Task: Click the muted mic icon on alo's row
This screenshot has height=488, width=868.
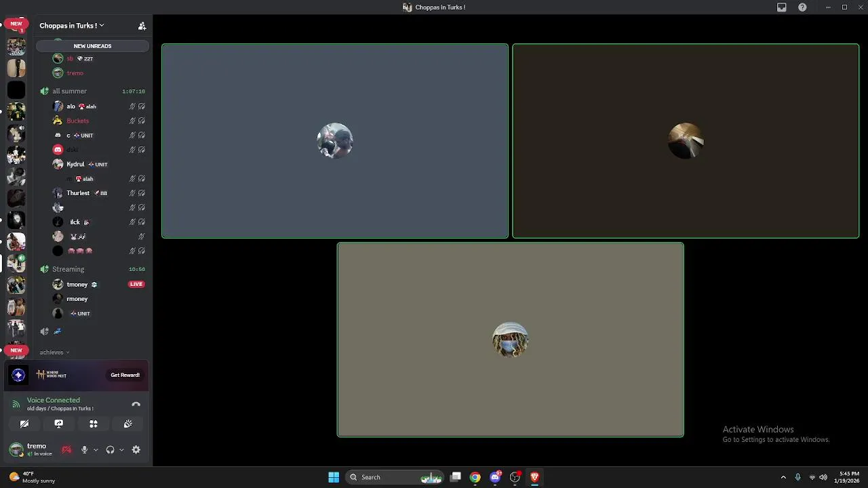Action: 133,106
